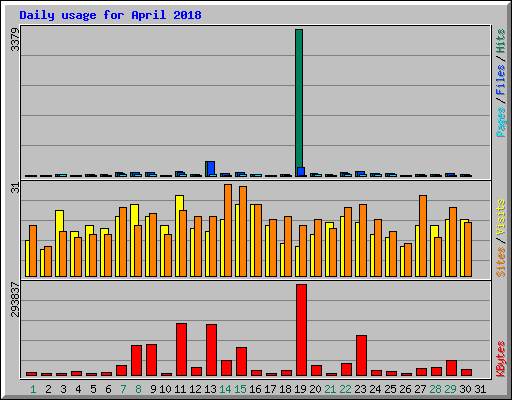Select the red KBytes bar for day 11
The image size is (512, 400).
pos(181,349)
